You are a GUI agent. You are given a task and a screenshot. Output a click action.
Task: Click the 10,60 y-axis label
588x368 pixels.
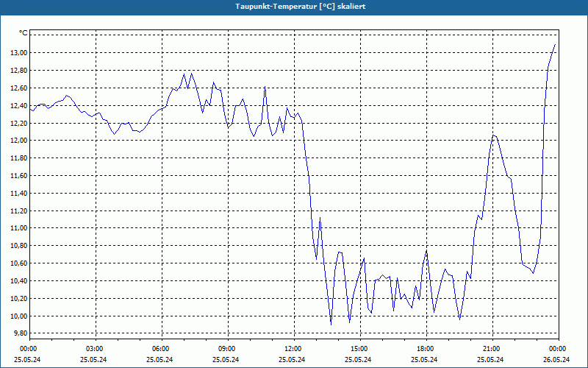18,263
